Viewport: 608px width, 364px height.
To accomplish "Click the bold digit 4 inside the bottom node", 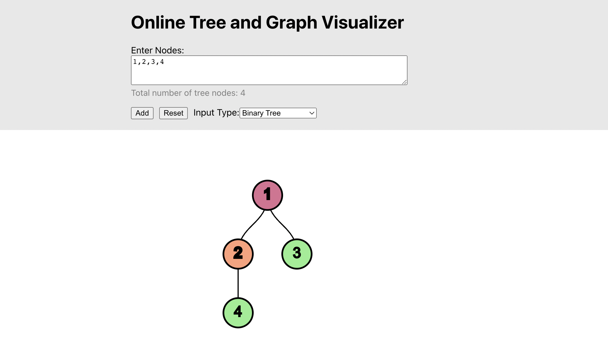I will click(238, 311).
